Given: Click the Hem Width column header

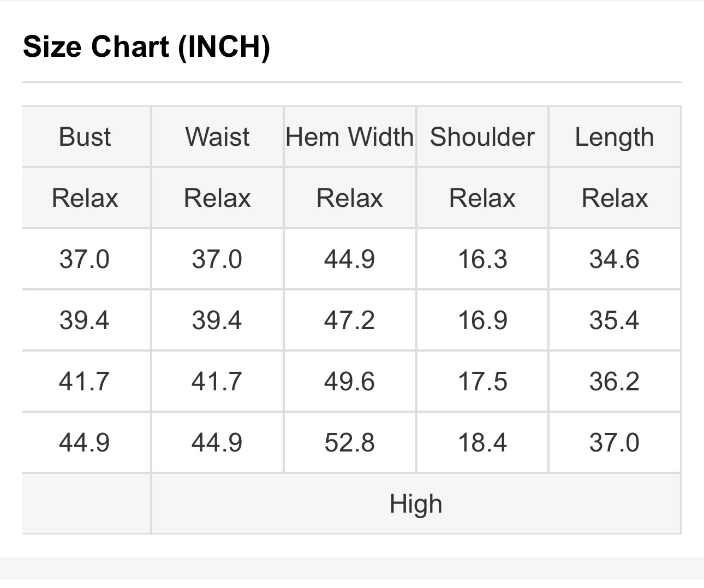Looking at the screenshot, I should click(x=349, y=136).
